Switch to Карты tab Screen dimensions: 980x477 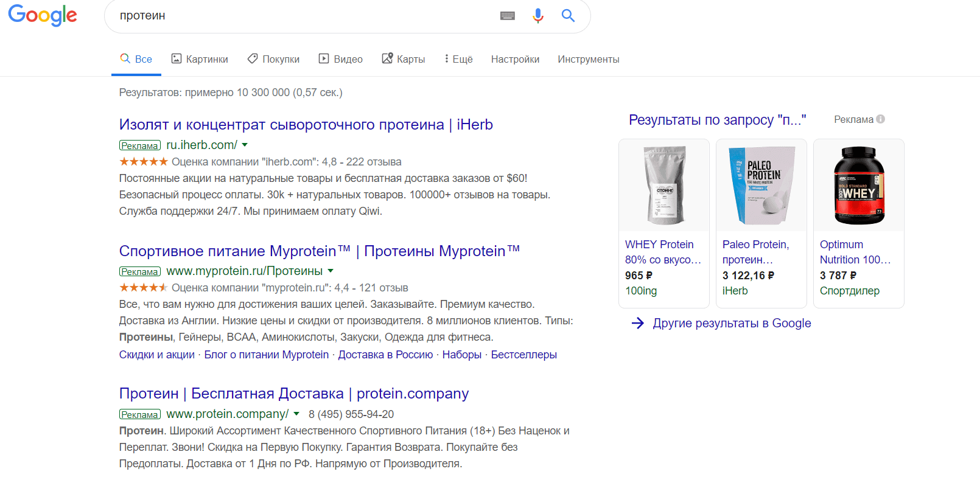tap(404, 59)
